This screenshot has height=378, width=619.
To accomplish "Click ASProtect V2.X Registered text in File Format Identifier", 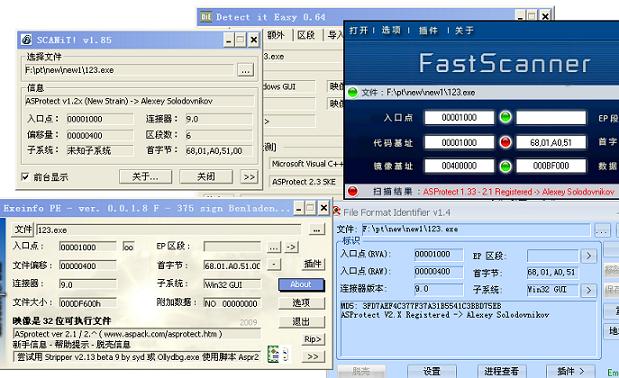I will point(445,315).
